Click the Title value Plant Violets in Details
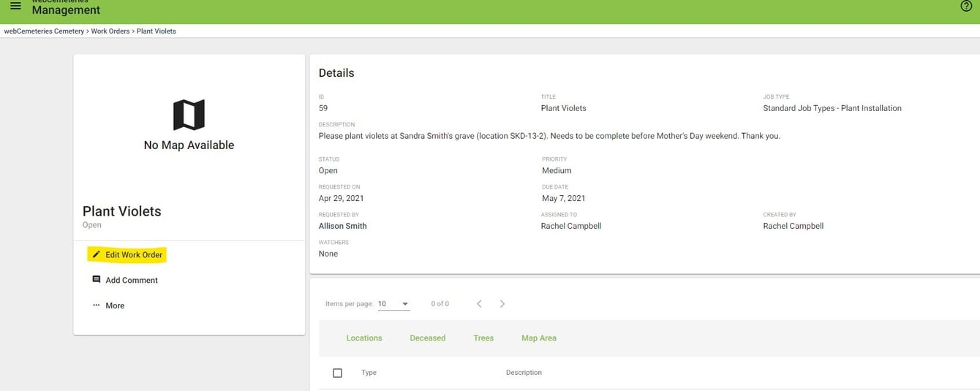 [x=564, y=108]
